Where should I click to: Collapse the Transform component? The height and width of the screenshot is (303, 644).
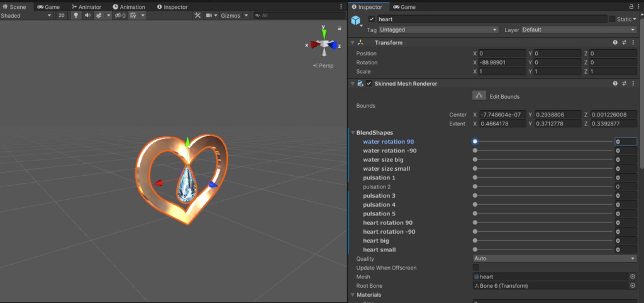[352, 42]
